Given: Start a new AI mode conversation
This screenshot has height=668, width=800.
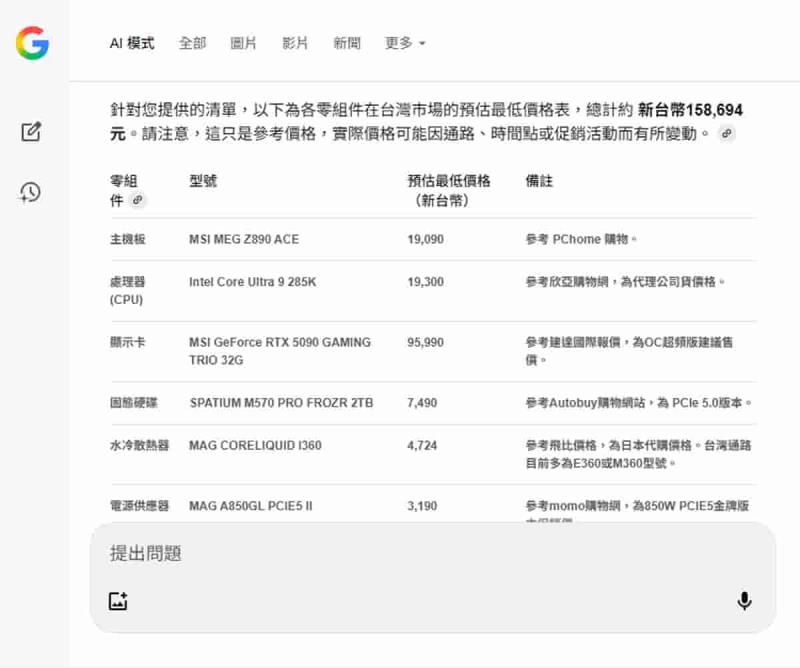Looking at the screenshot, I should pos(31,132).
